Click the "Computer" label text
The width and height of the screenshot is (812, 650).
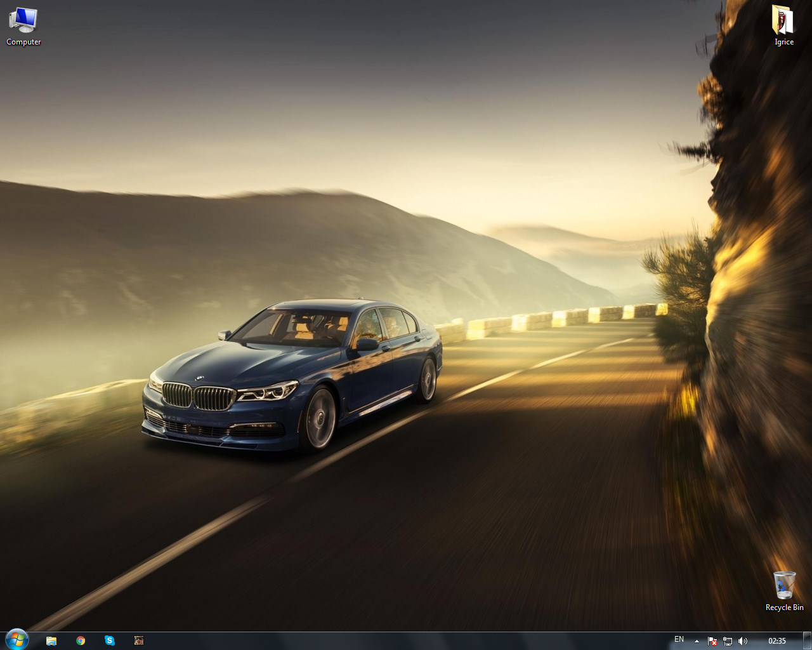click(23, 42)
